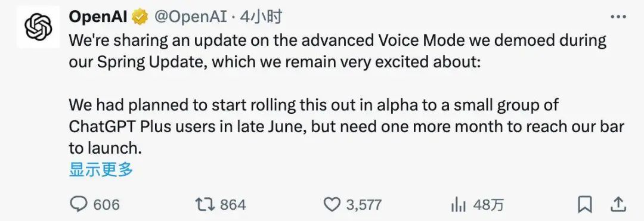Click the tweet's first paragraph about Voice Mode
Viewport: 644px width, 221px height.
pyautogui.click(x=338, y=52)
